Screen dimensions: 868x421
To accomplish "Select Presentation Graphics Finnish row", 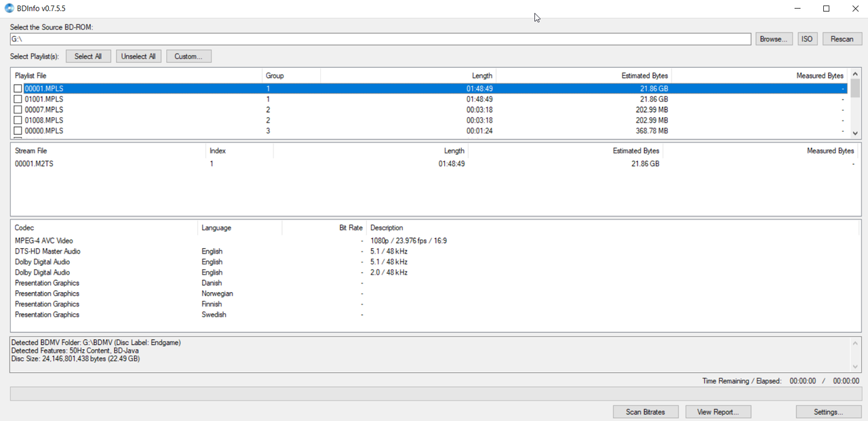I will (434, 304).
